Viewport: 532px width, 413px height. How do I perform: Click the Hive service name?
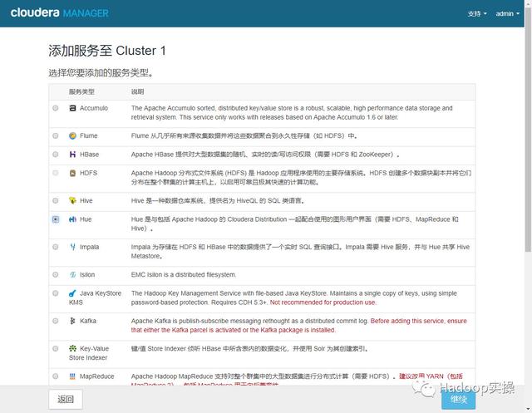click(86, 201)
